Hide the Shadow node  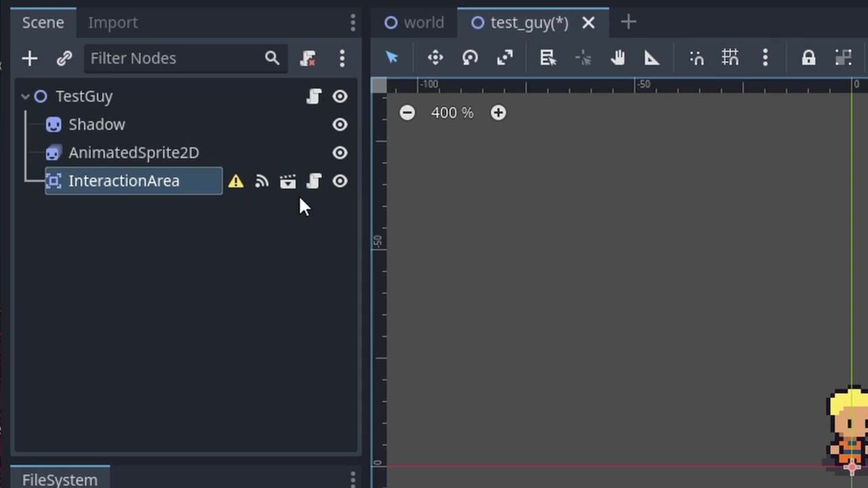point(340,125)
